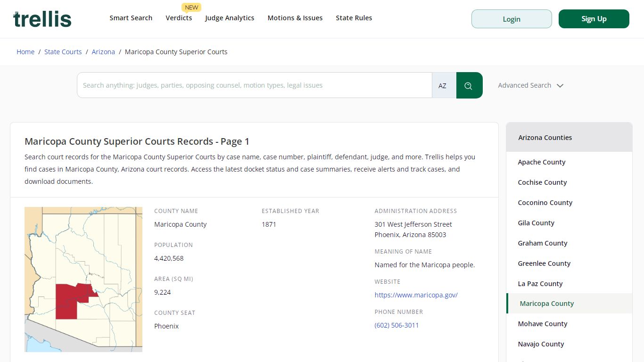Open the maricopa.gov website link
Screen dimensions: 644x362
416,295
